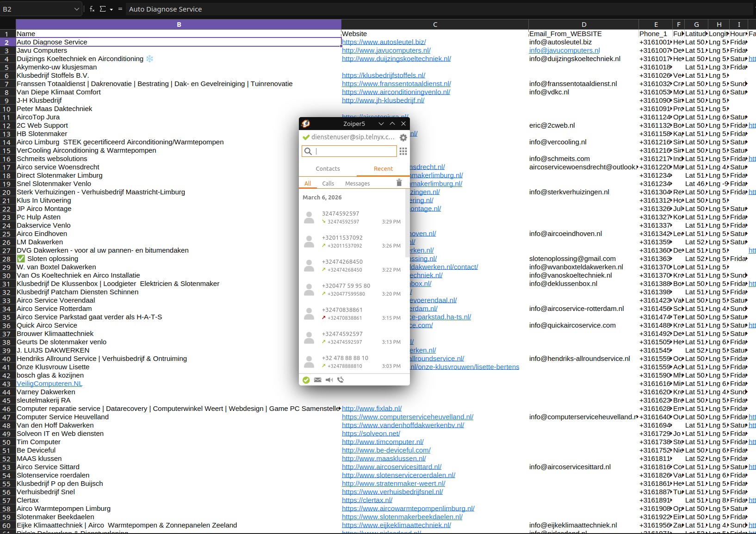Click the Sum sigma icon

pyautogui.click(x=103, y=9)
